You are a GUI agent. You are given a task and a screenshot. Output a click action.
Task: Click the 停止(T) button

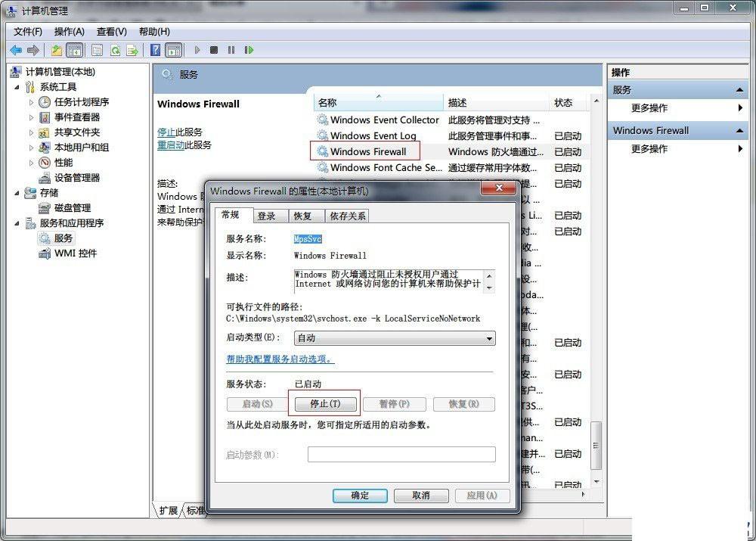click(325, 404)
